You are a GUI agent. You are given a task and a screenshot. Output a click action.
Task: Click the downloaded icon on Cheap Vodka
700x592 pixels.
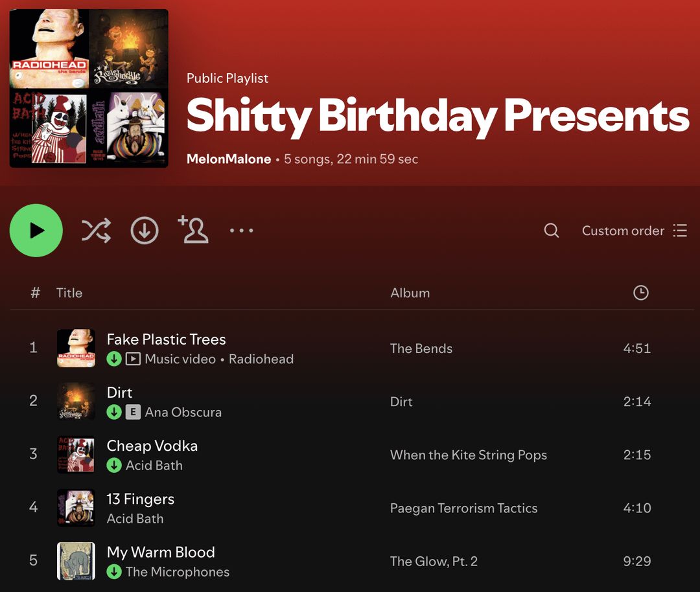pos(114,465)
